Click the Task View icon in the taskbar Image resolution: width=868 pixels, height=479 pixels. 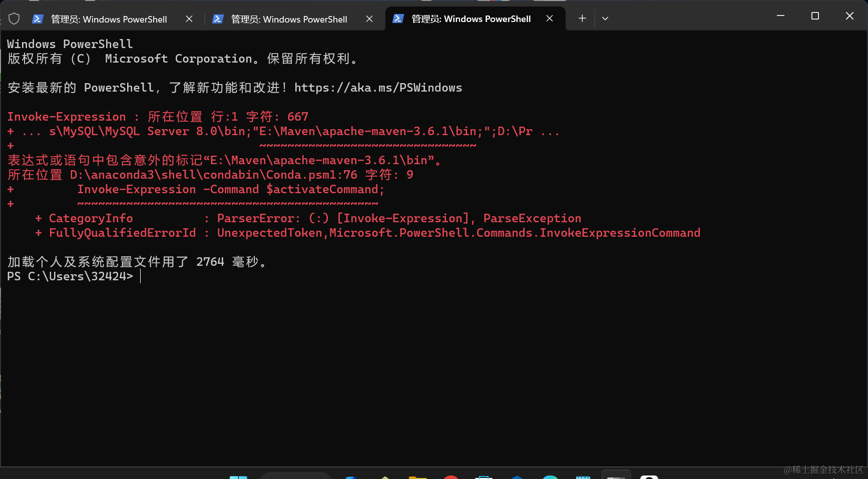[x=485, y=476]
